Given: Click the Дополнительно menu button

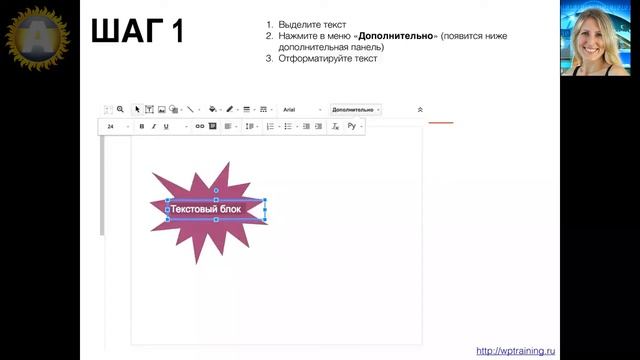Looking at the screenshot, I should click(356, 109).
